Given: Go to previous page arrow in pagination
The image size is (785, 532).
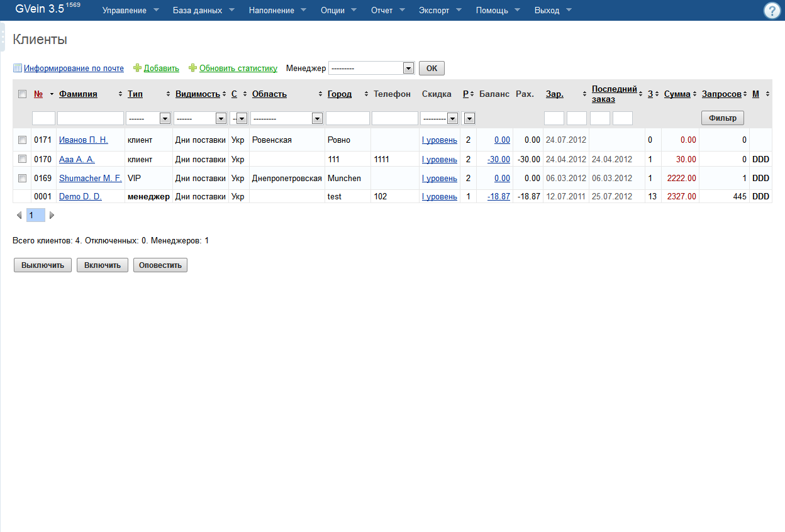Looking at the screenshot, I should coord(19,216).
